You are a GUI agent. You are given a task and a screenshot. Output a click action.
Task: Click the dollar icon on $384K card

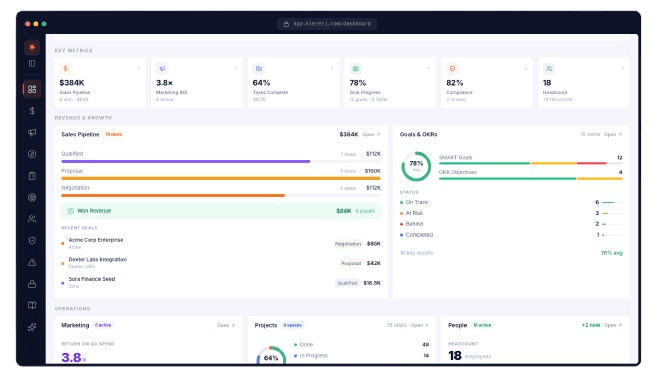pos(65,68)
